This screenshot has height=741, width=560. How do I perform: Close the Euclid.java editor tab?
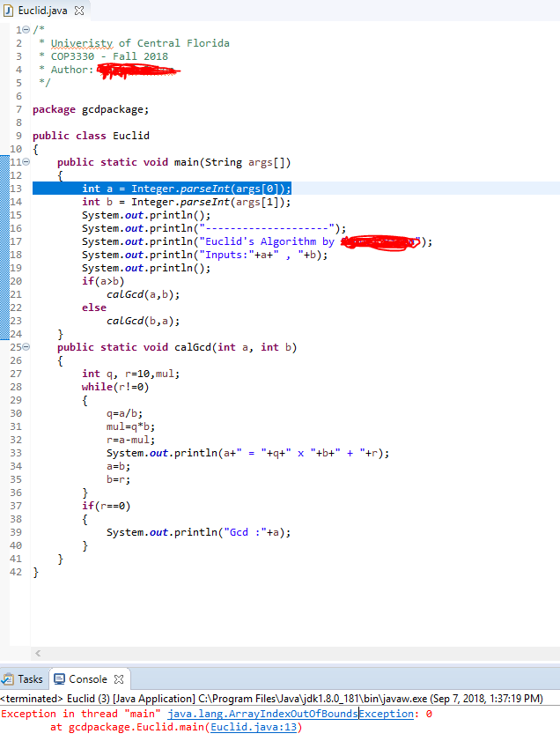point(79,11)
